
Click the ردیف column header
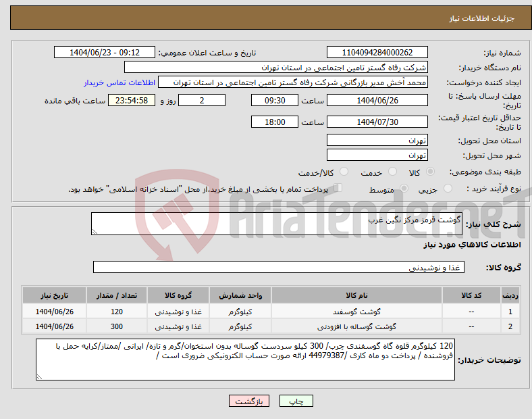click(510, 295)
